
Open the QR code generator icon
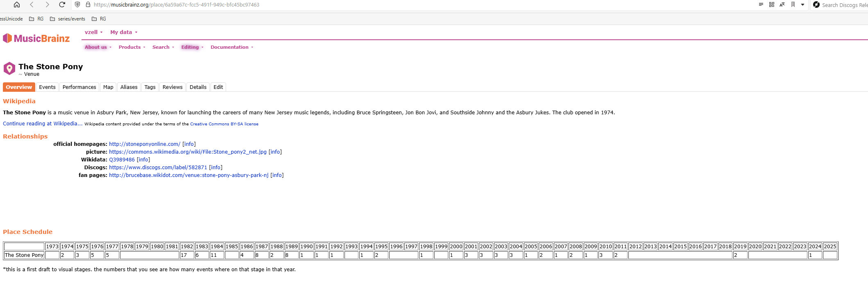[x=771, y=5]
